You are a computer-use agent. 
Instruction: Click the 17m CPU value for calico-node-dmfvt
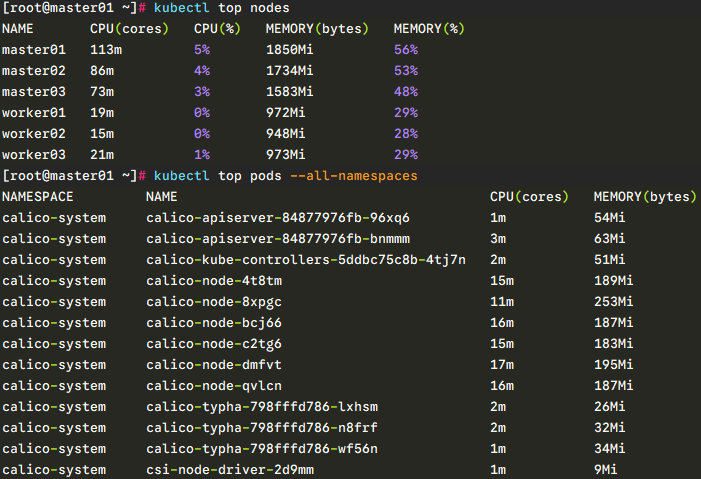(x=501, y=365)
